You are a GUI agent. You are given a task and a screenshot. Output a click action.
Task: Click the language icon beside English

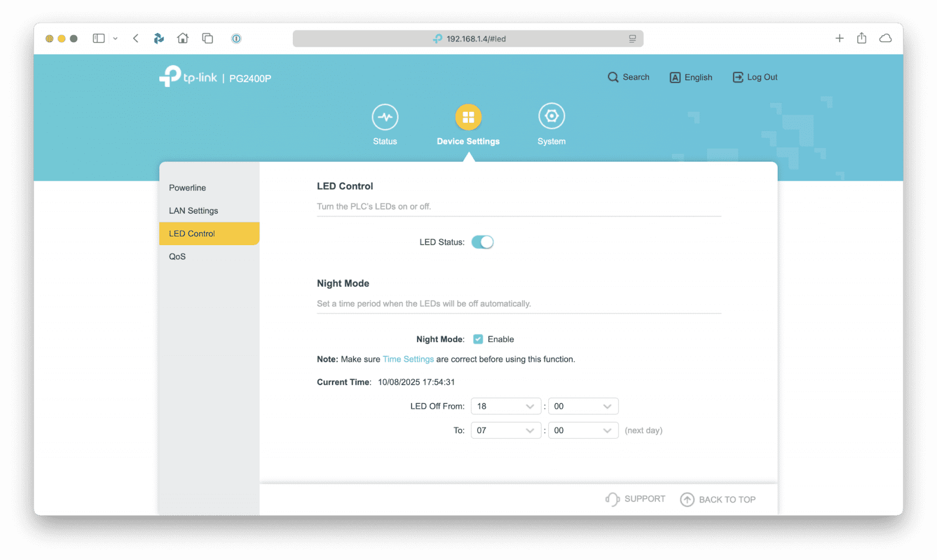(675, 78)
